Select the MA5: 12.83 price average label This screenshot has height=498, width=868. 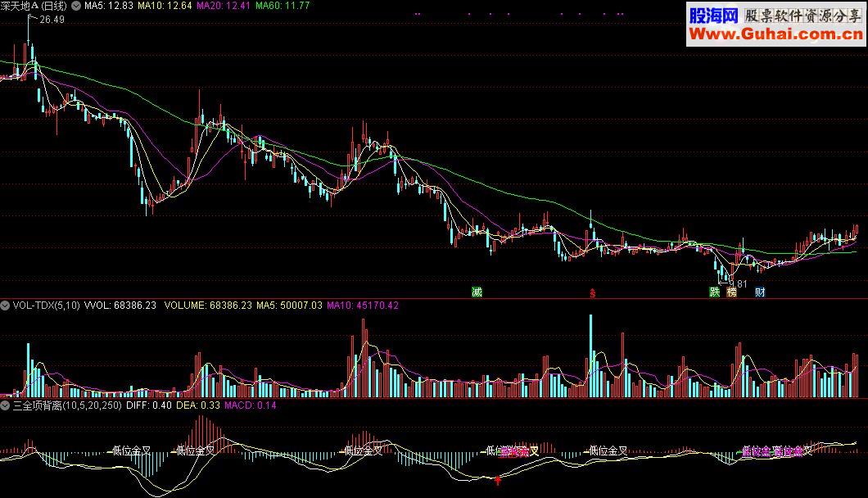[108, 6]
